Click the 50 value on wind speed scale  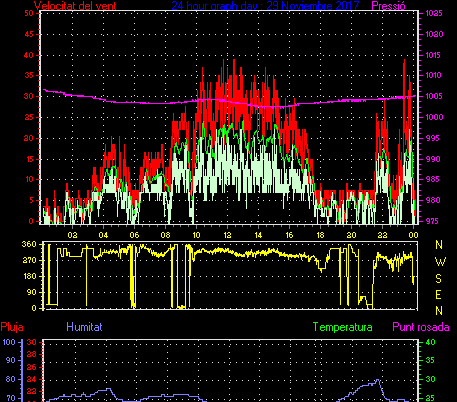coord(29,13)
